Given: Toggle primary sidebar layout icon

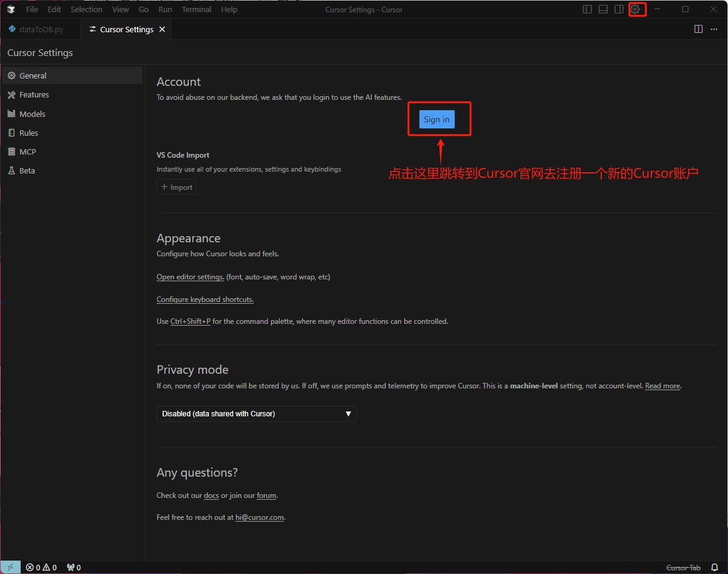Looking at the screenshot, I should point(587,9).
